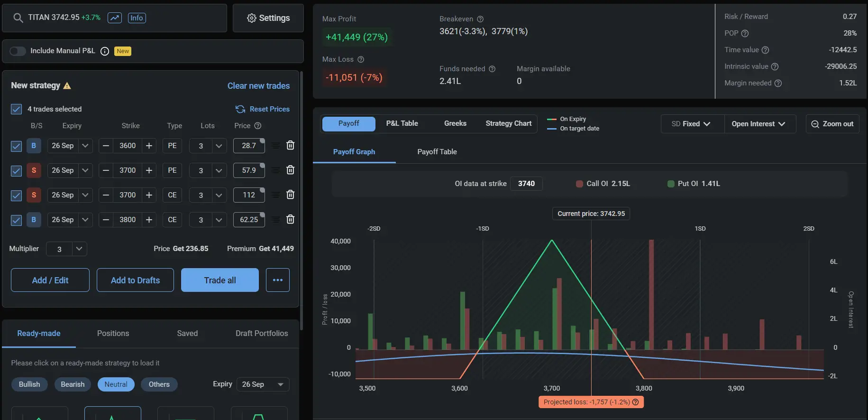Open the TITAN Info badge
This screenshot has height=420, width=868.
[x=137, y=18]
